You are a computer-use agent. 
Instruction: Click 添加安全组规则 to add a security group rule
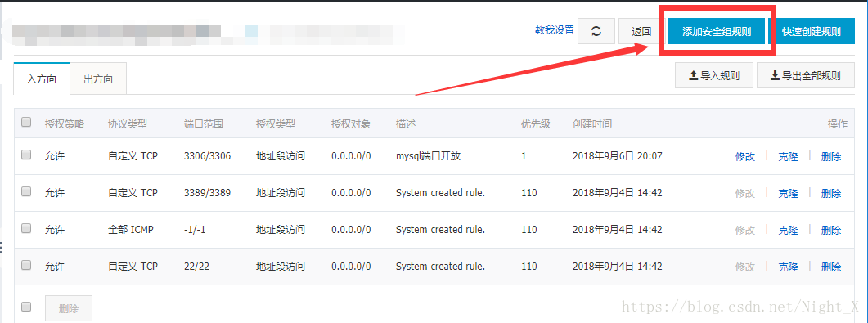click(717, 31)
